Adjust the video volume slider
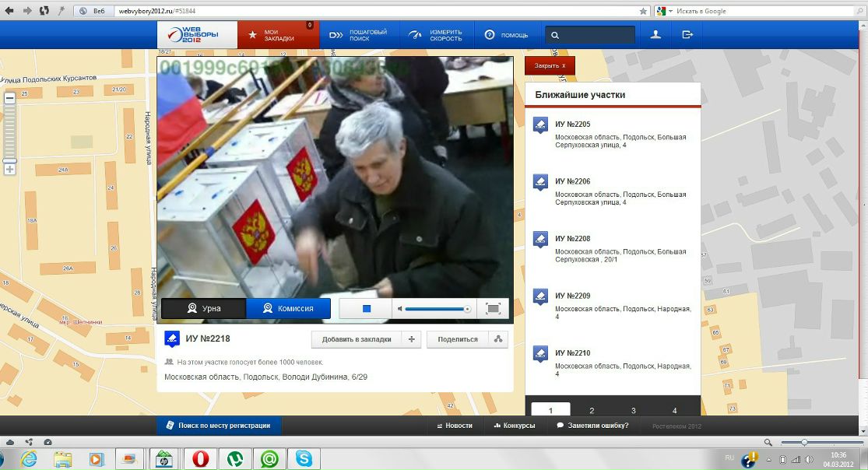The height and width of the screenshot is (470, 868). click(x=438, y=309)
